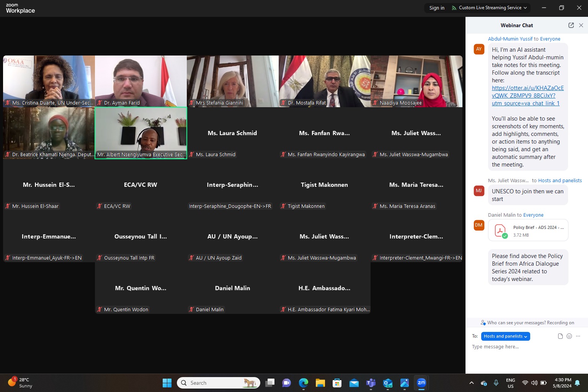Click the Zoom icon in the taskbar
The image size is (588, 392).
point(421,383)
